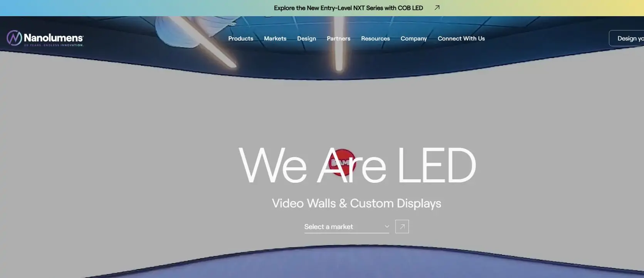Open the Resources menu
Image resolution: width=644 pixels, height=278 pixels.
[x=375, y=39]
